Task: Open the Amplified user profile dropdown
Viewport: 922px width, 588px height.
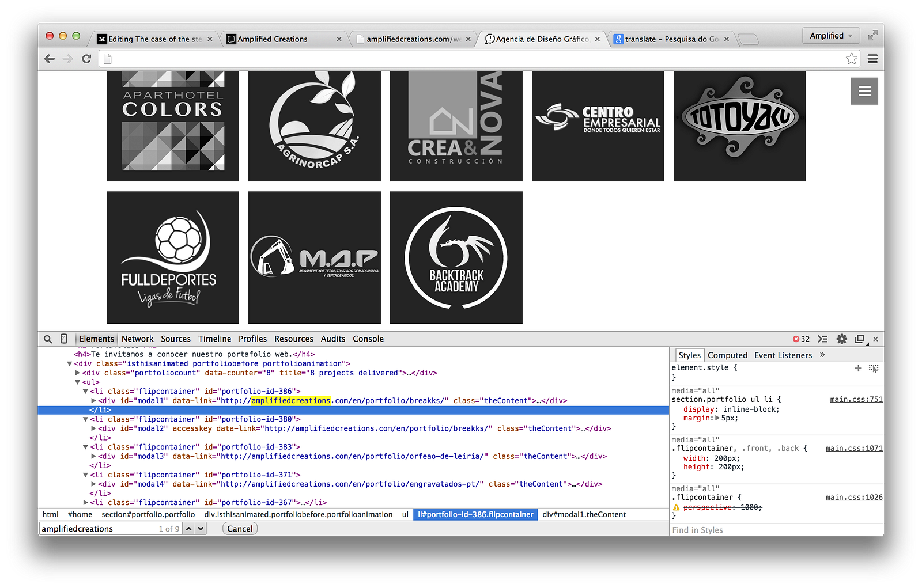Action: pos(831,36)
